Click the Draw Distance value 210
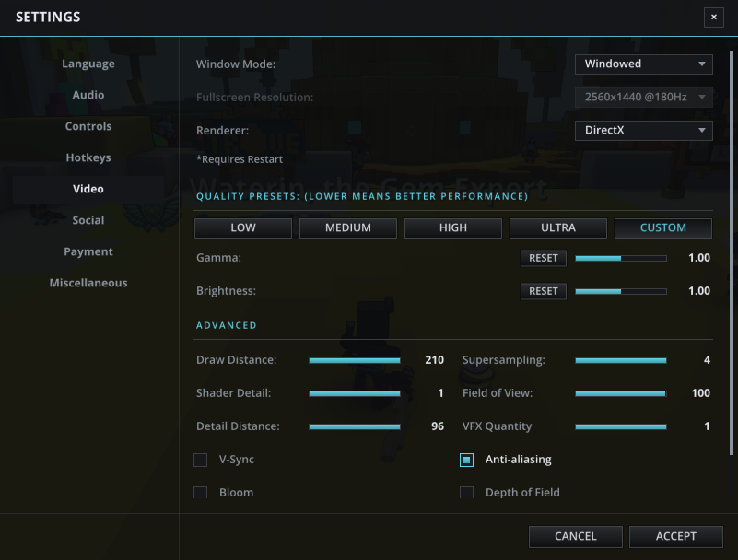738x560 pixels. pos(435,360)
